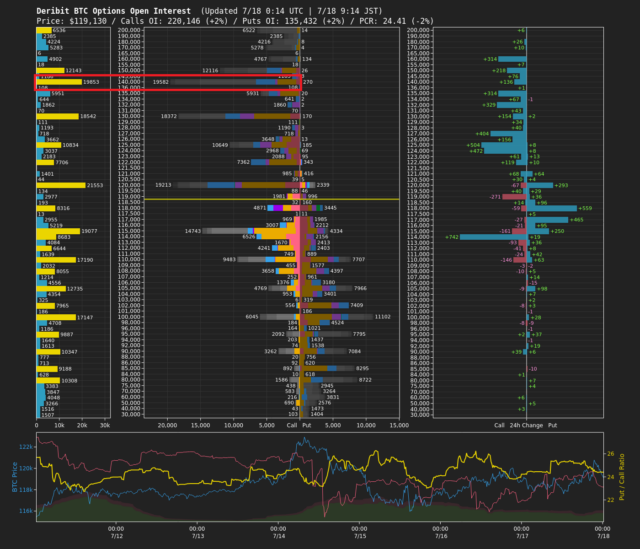Viewport: 640px width, 549px height.
Task: Click the 24h change value '+472'
Action: pyautogui.click(x=476, y=151)
